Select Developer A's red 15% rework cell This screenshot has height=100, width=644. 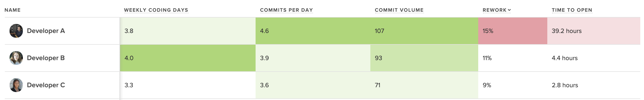(513, 31)
